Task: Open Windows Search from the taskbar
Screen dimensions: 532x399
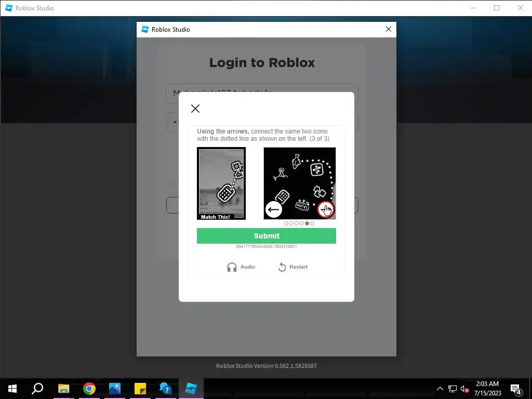Action: click(37, 389)
